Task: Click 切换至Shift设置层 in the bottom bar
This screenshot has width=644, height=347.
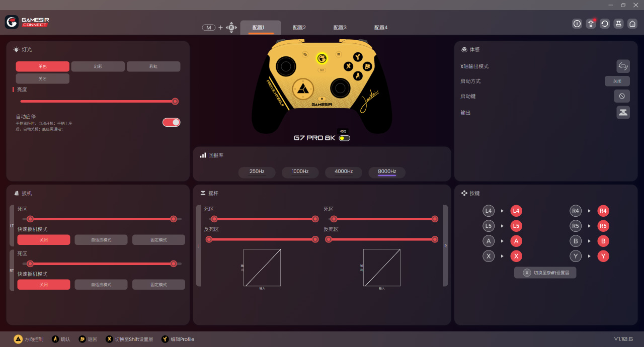Action: point(129,339)
